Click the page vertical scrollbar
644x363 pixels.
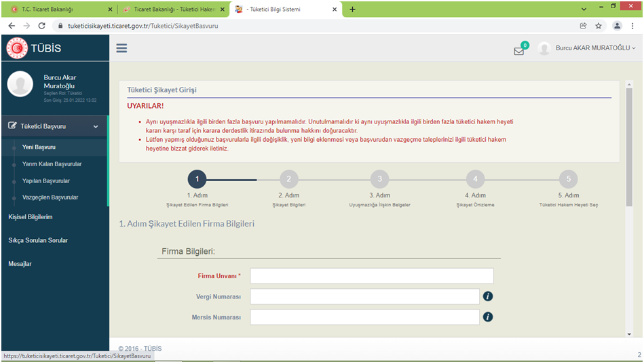pos(629,204)
